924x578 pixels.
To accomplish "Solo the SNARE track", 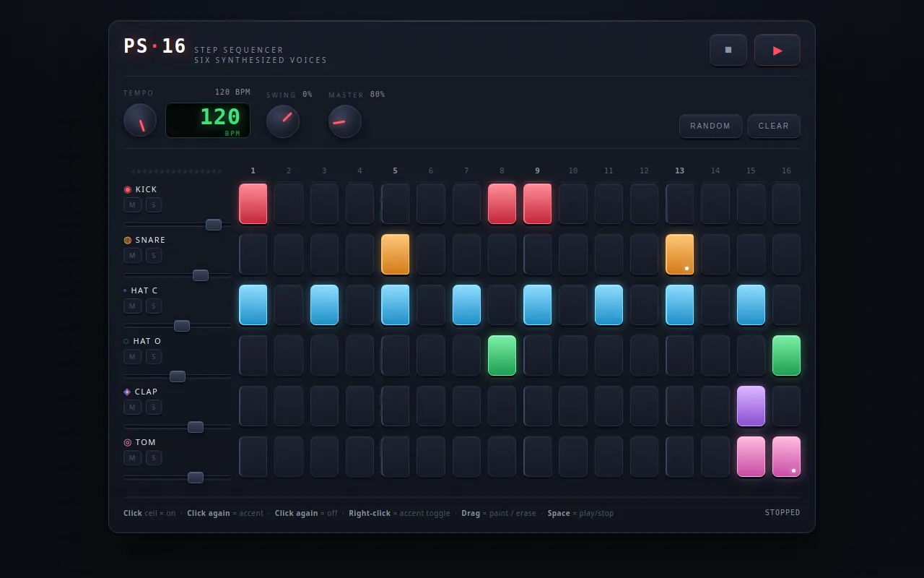I will (154, 256).
